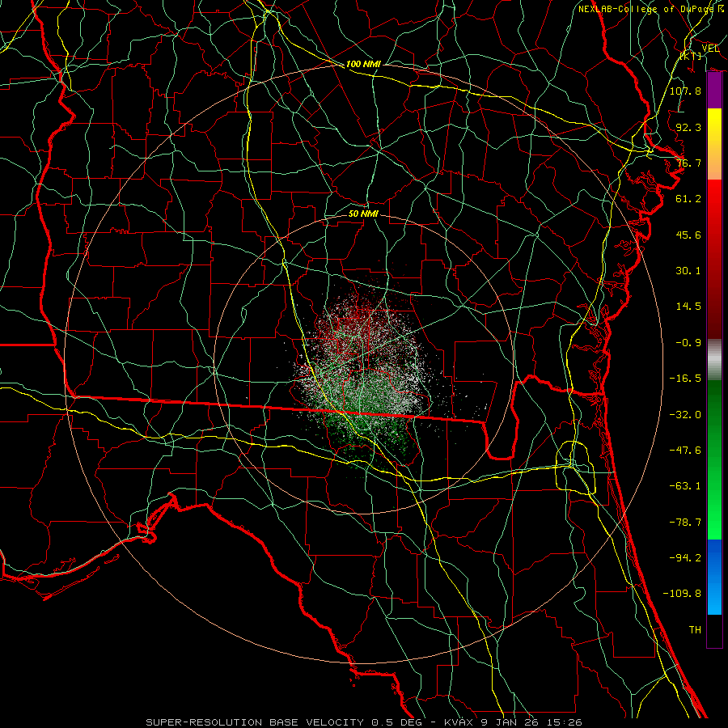Pick the gray near-zero segment of the color bar
The width and height of the screenshot is (728, 728).
click(714, 359)
